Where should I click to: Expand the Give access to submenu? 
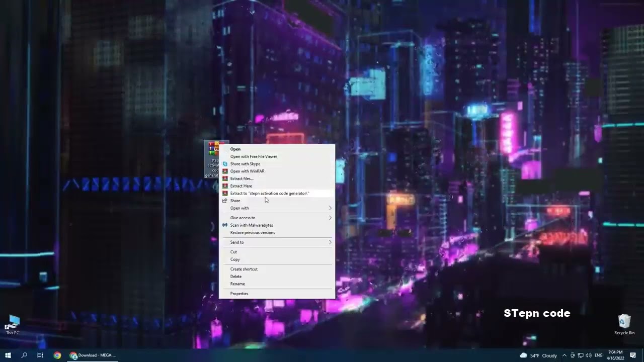tap(277, 218)
